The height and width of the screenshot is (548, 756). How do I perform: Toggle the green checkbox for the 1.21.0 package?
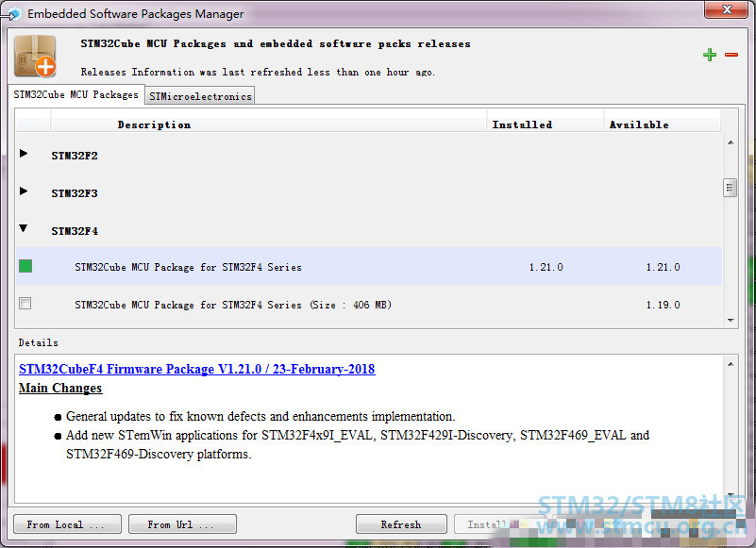(25, 266)
